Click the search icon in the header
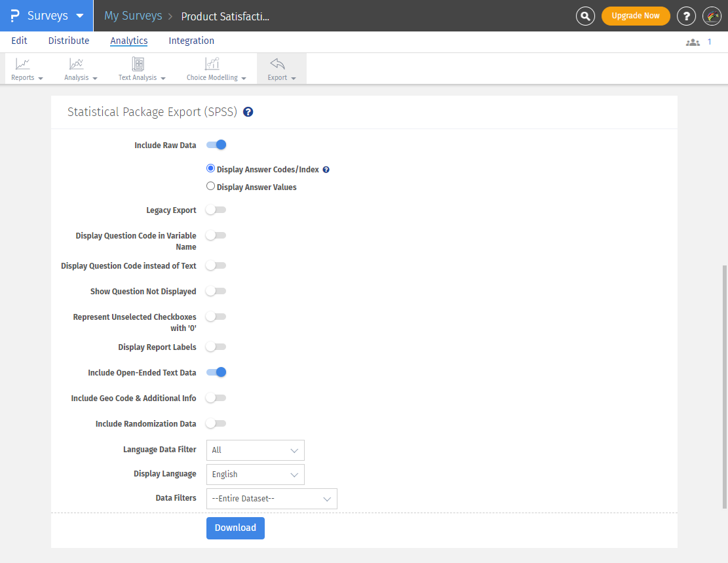This screenshot has height=563, width=728. tap(585, 16)
